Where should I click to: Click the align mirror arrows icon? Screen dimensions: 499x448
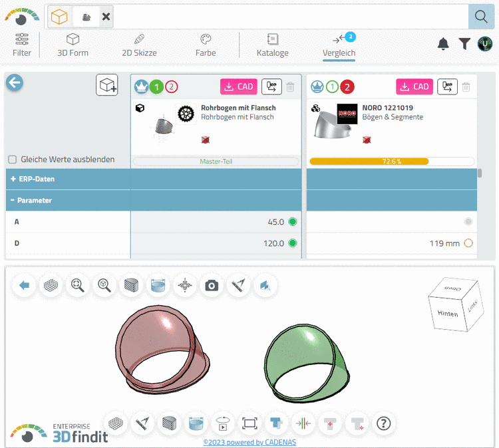[x=303, y=423]
